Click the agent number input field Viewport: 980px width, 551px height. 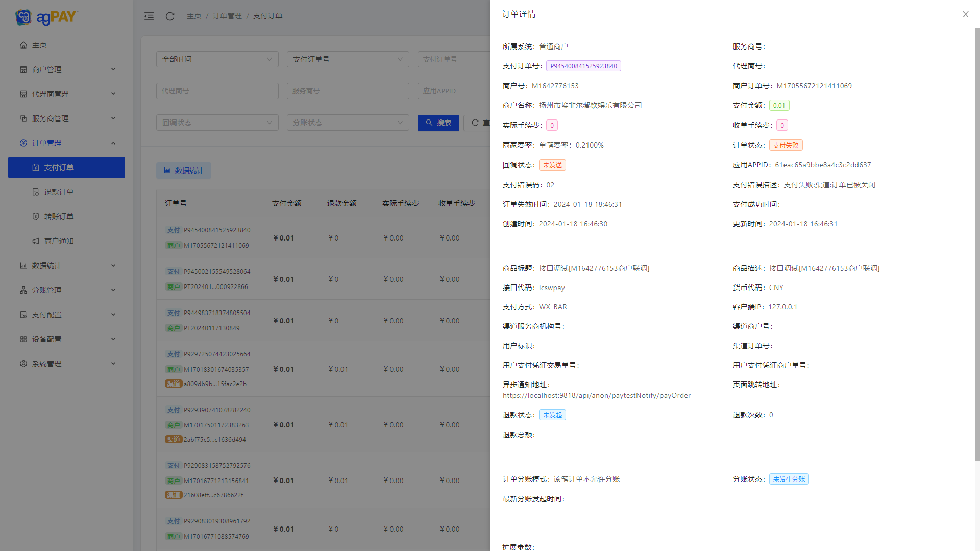(x=217, y=91)
